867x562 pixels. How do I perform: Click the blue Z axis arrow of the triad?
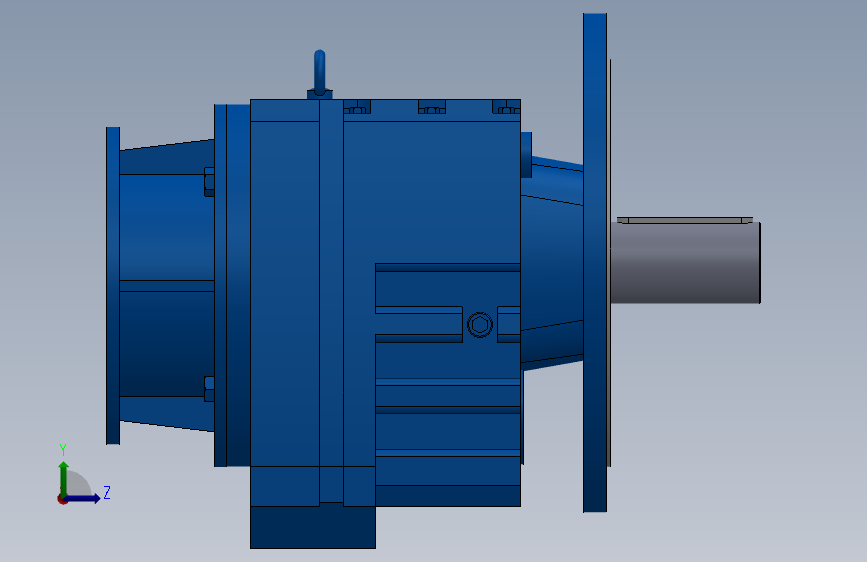(83, 498)
